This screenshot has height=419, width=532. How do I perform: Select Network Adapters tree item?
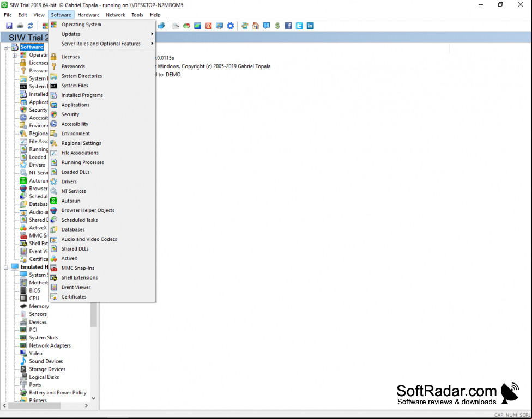point(50,346)
